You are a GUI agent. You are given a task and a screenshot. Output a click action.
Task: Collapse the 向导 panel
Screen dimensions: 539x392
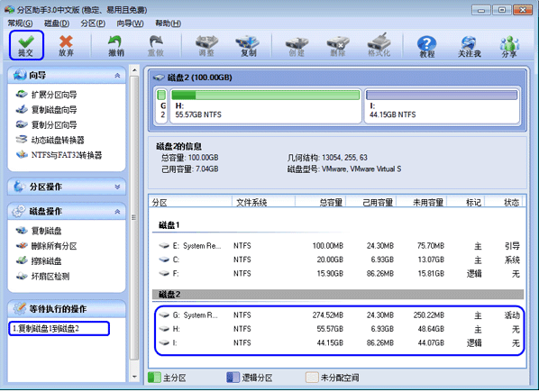click(117, 75)
